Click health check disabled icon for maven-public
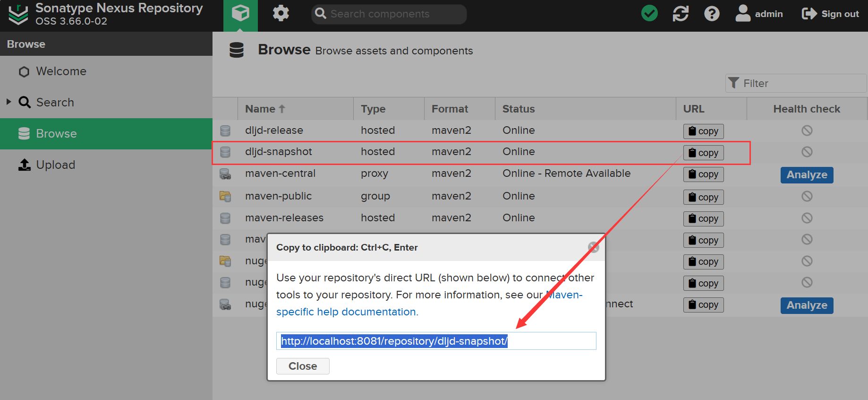The height and width of the screenshot is (400, 868). click(x=807, y=196)
